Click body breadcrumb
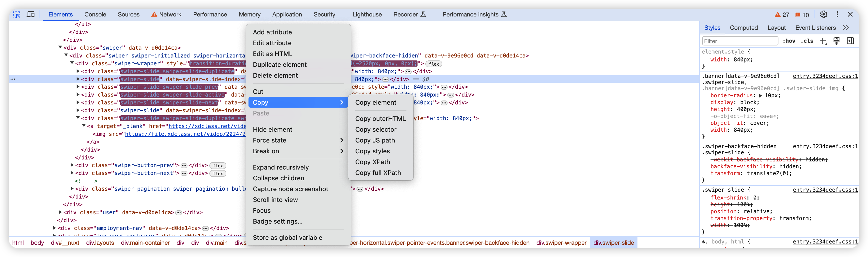The height and width of the screenshot is (257, 868). [x=37, y=243]
